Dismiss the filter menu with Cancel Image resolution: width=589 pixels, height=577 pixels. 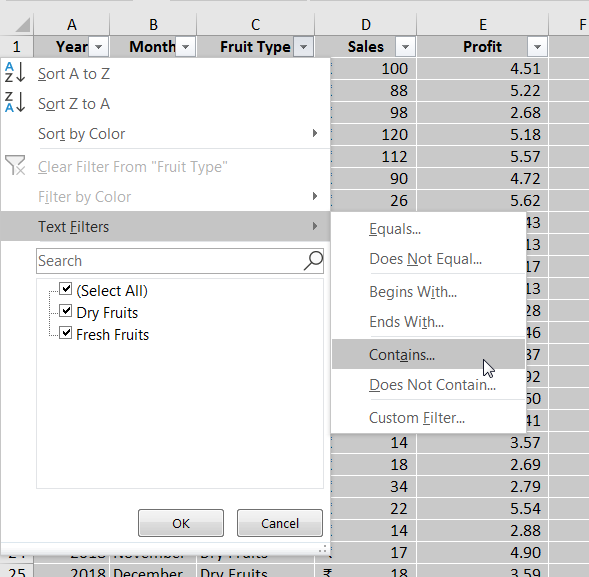click(280, 523)
